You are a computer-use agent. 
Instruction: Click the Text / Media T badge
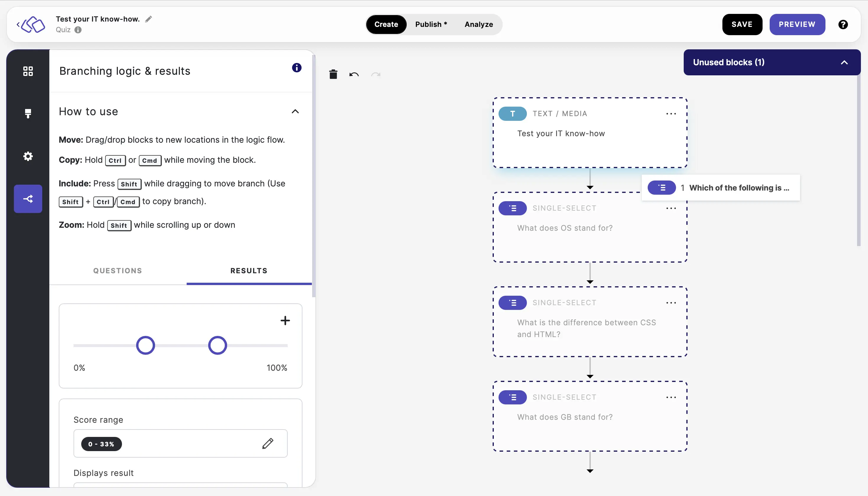tap(512, 114)
